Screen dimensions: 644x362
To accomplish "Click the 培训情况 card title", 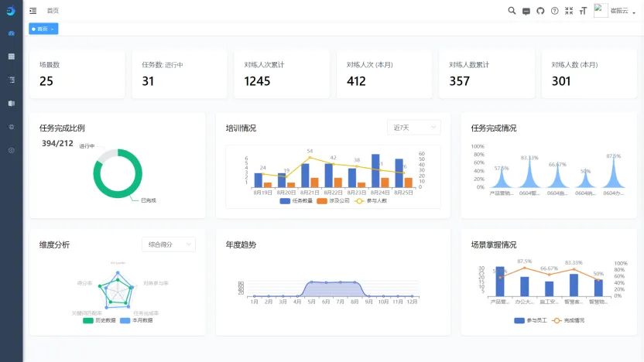I will click(x=241, y=128).
